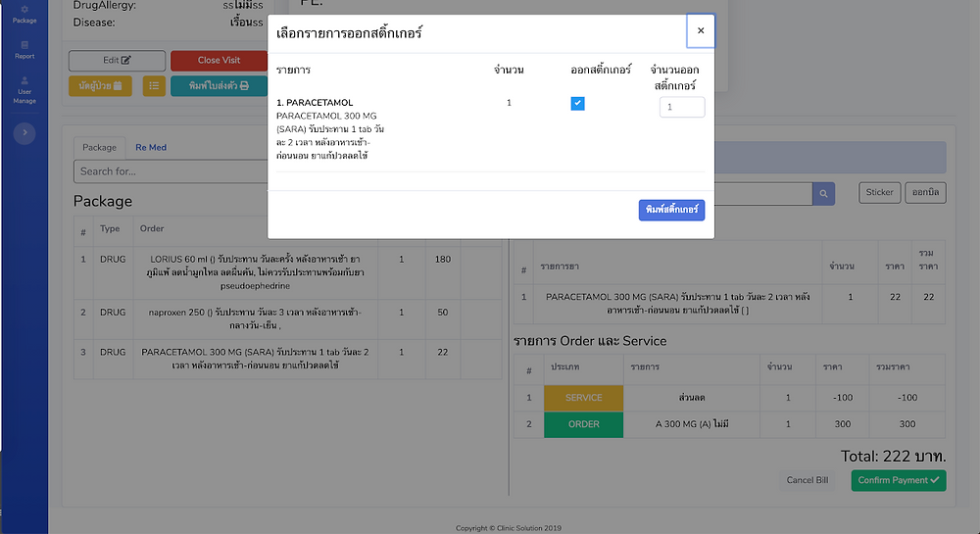Click the ส่วนลด discount service item
Screen dimensions: 980x534
coord(692,398)
